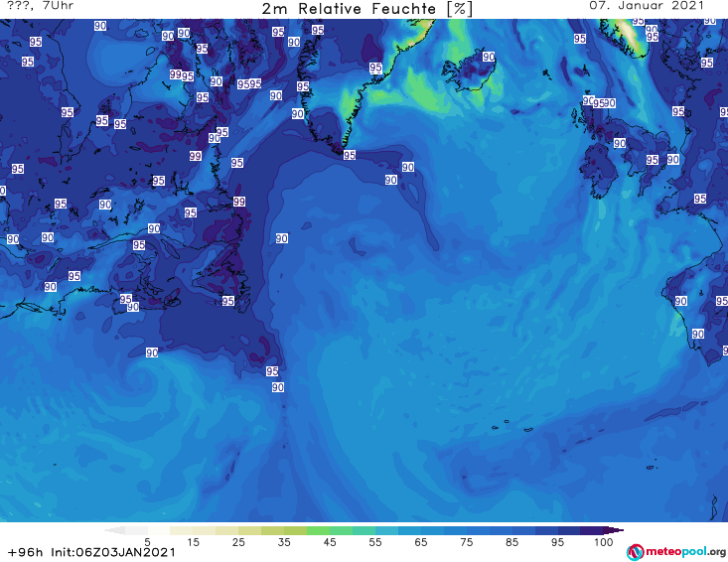The image size is (728, 562).
Task: Click the legend value '35'
Action: (284, 542)
